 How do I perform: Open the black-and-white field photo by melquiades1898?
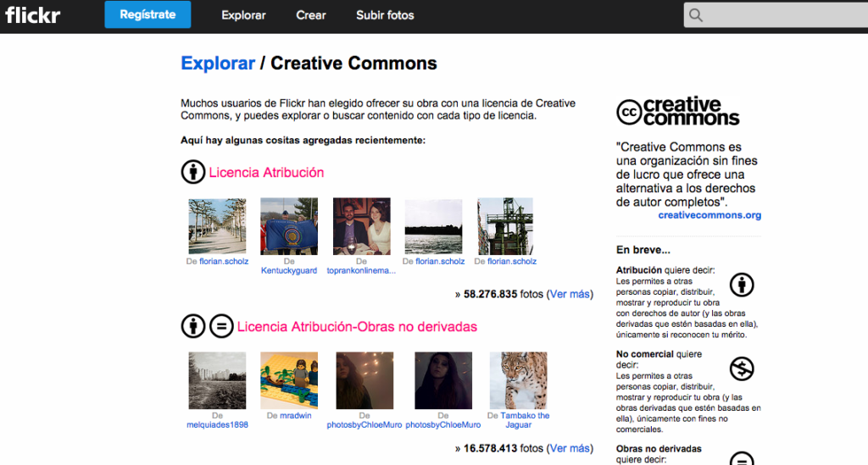point(217,380)
